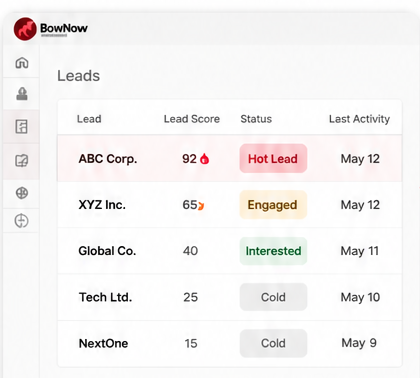The image size is (420, 378).
Task: Click the May 9 activity date
Action: point(359,343)
